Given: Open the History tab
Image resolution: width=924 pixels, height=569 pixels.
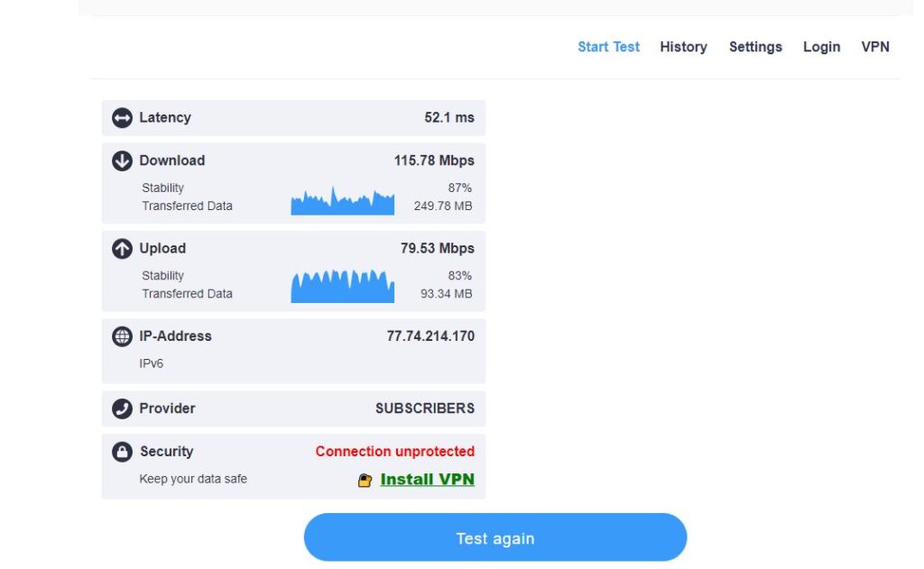Looking at the screenshot, I should [x=683, y=47].
